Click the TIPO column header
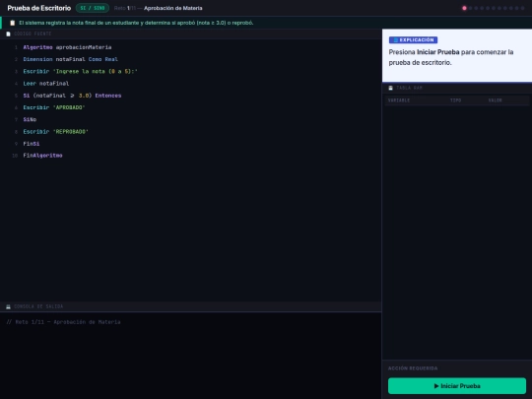Image resolution: width=532 pixels, height=399 pixels. click(x=455, y=100)
